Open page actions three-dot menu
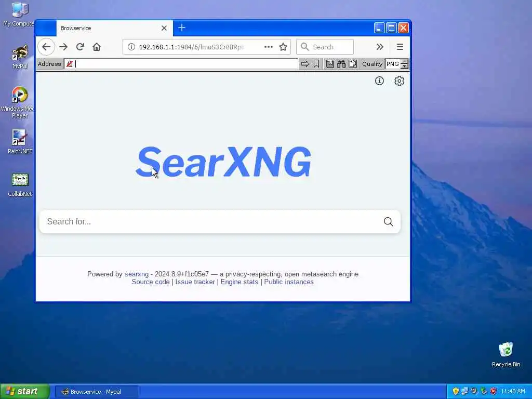Image resolution: width=532 pixels, height=399 pixels. (x=269, y=47)
